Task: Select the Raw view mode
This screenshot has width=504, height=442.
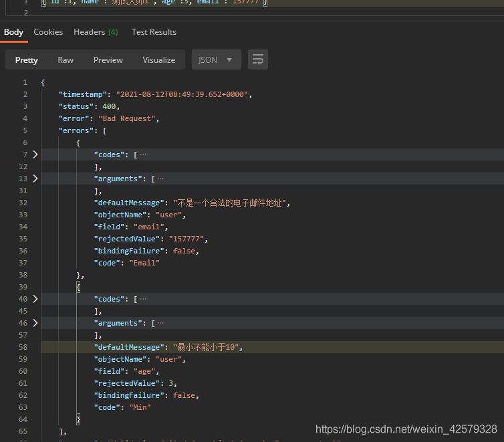Action: (x=66, y=60)
